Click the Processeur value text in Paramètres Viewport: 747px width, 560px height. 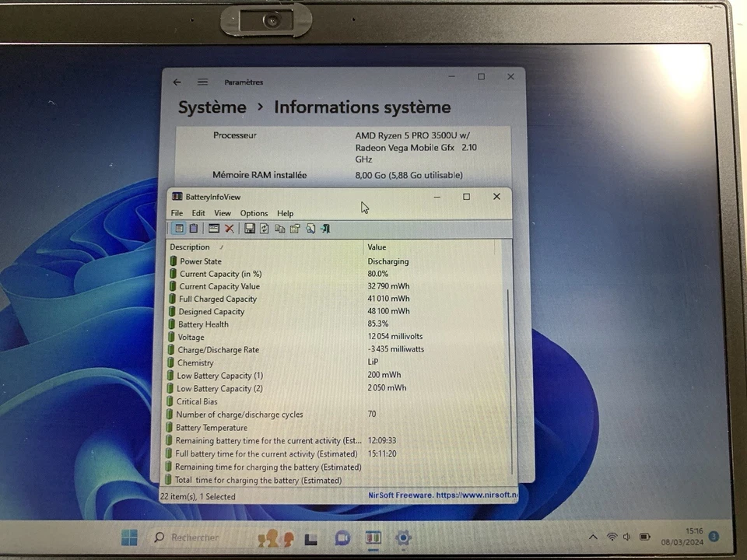point(416,147)
